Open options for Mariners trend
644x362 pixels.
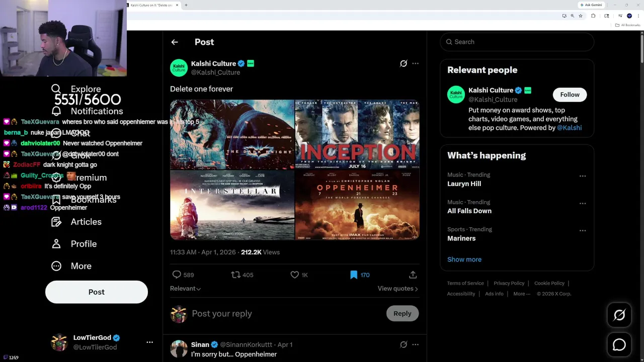583,230
